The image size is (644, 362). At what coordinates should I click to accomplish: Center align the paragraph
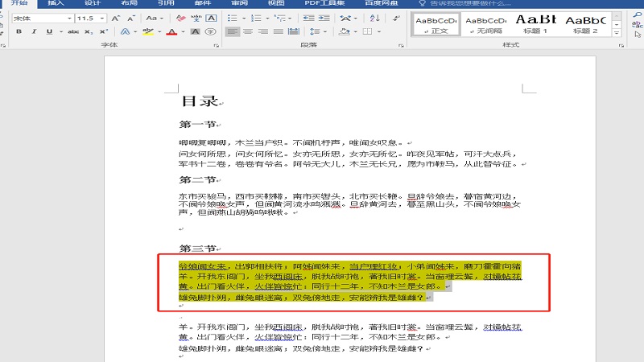pos(248,31)
